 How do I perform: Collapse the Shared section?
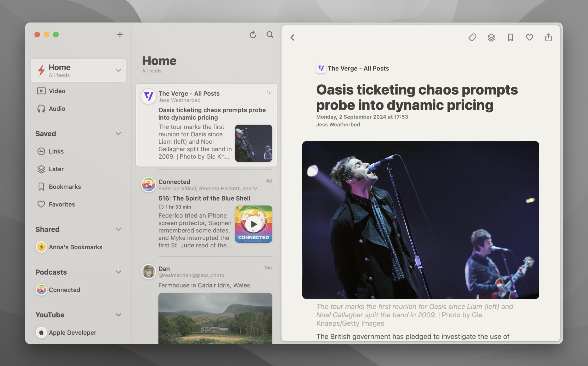coord(118,229)
